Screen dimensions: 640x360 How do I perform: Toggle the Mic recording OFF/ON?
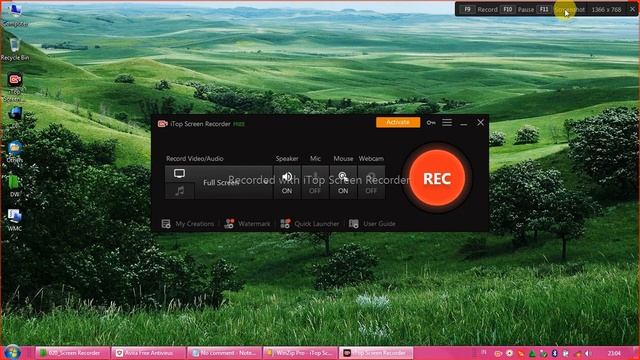[x=315, y=182]
